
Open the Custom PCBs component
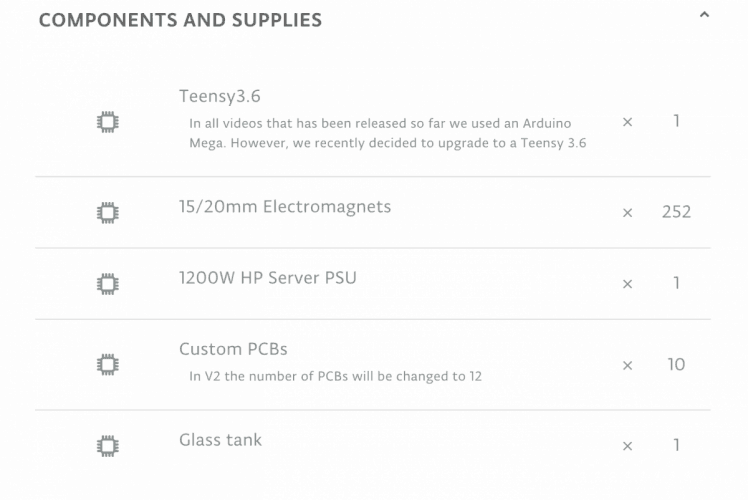click(x=233, y=349)
